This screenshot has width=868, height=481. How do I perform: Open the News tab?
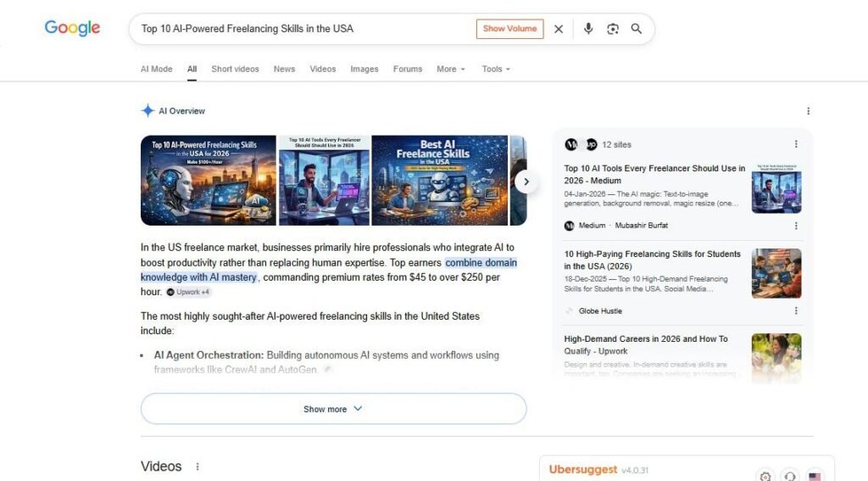284,69
